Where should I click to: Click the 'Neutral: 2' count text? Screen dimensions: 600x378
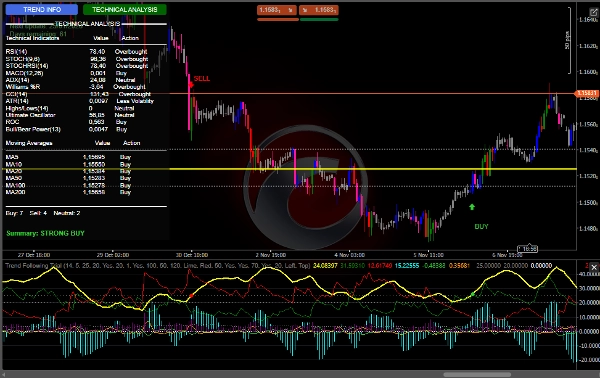click(67, 213)
